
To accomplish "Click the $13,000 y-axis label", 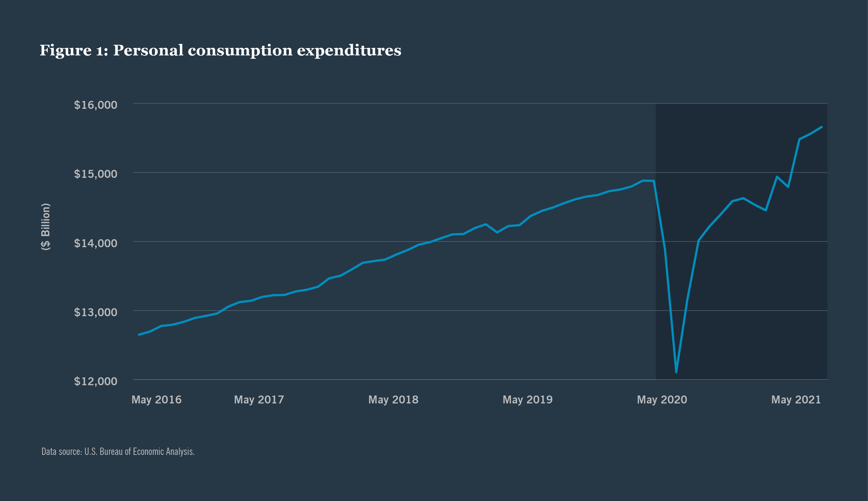I will point(96,312).
